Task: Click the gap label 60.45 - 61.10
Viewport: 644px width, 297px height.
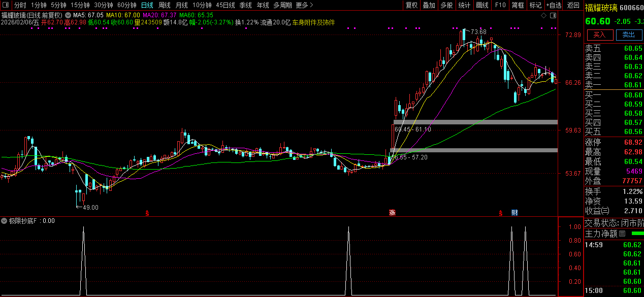Action: [x=412, y=129]
